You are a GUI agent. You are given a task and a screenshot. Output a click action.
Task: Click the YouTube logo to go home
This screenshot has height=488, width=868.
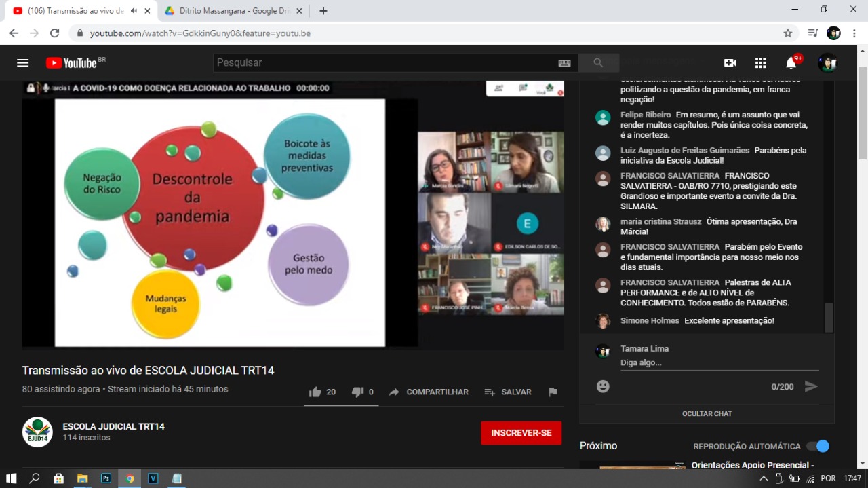point(71,63)
